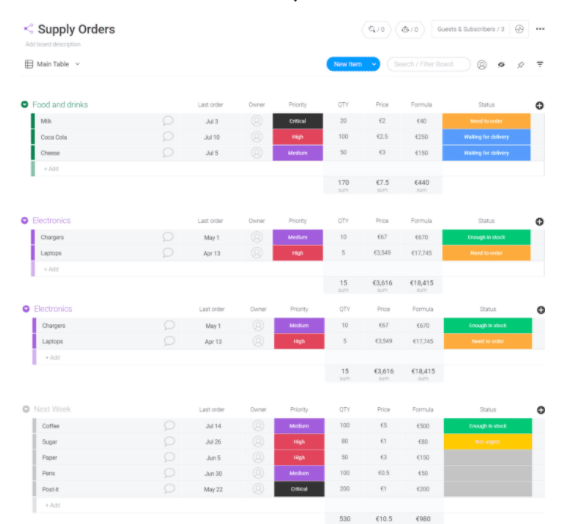
Task: Open the filter icon in the toolbar
Action: (x=540, y=64)
